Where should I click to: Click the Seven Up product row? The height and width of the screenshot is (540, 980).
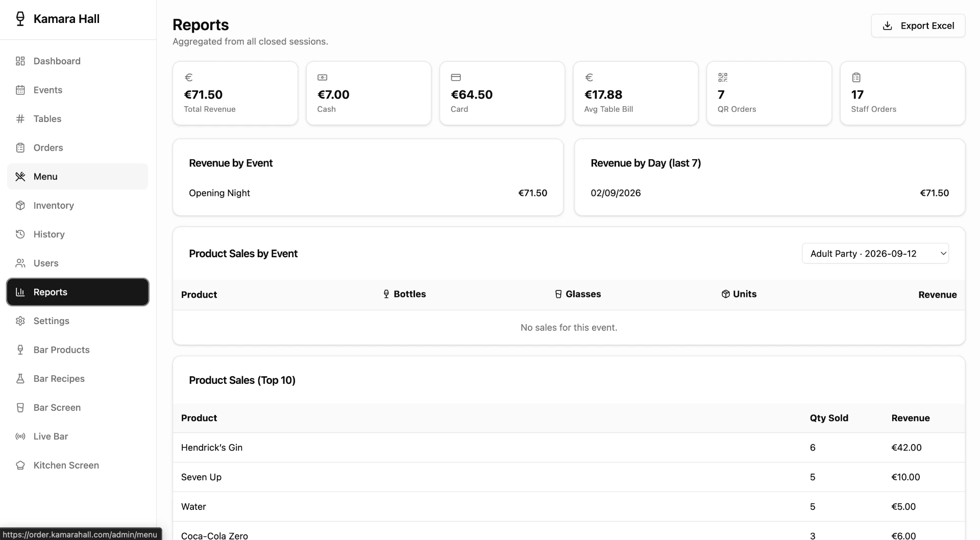(569, 477)
